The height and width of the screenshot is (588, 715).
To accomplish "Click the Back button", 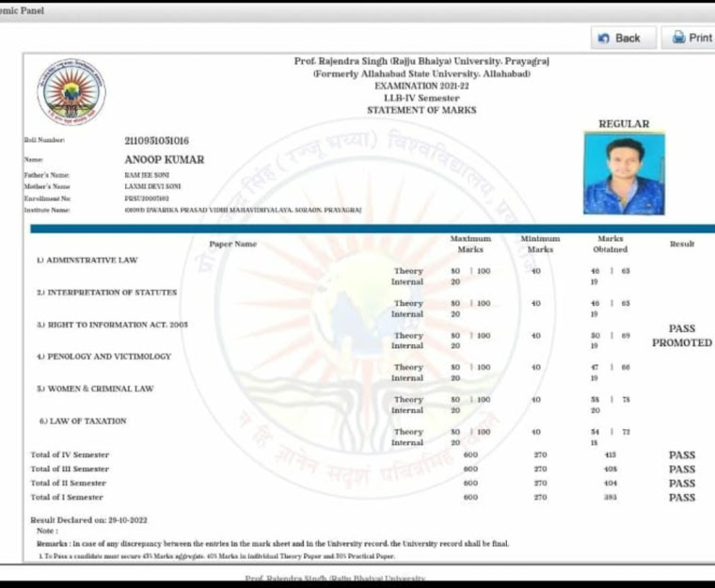I will [x=619, y=38].
